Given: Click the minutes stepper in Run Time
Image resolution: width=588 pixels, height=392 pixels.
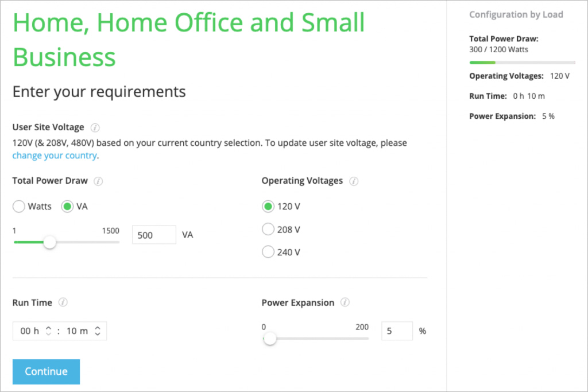Looking at the screenshot, I should [x=98, y=331].
